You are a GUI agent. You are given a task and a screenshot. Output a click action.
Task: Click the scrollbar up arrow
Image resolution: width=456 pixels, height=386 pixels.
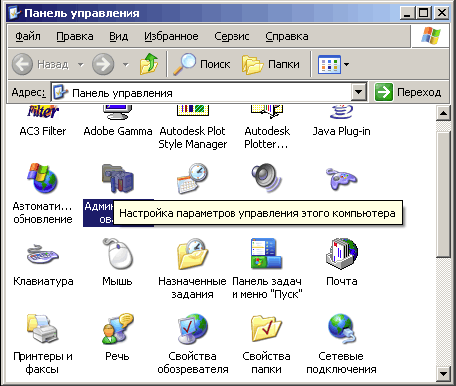(443, 113)
